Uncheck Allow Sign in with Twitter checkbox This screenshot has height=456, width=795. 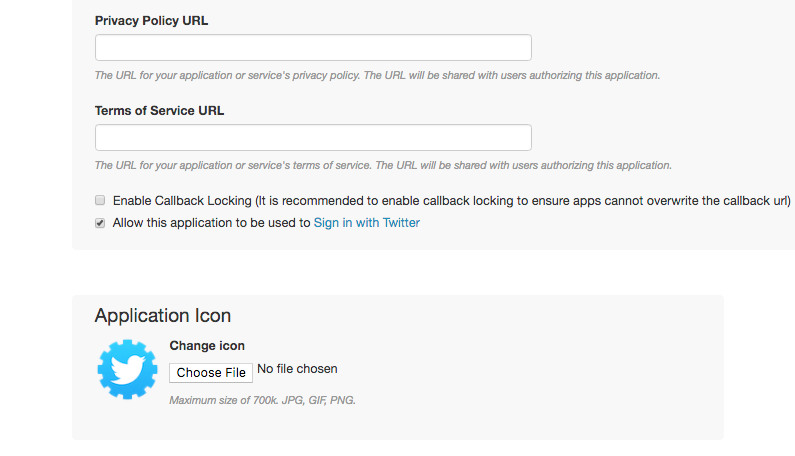point(100,223)
